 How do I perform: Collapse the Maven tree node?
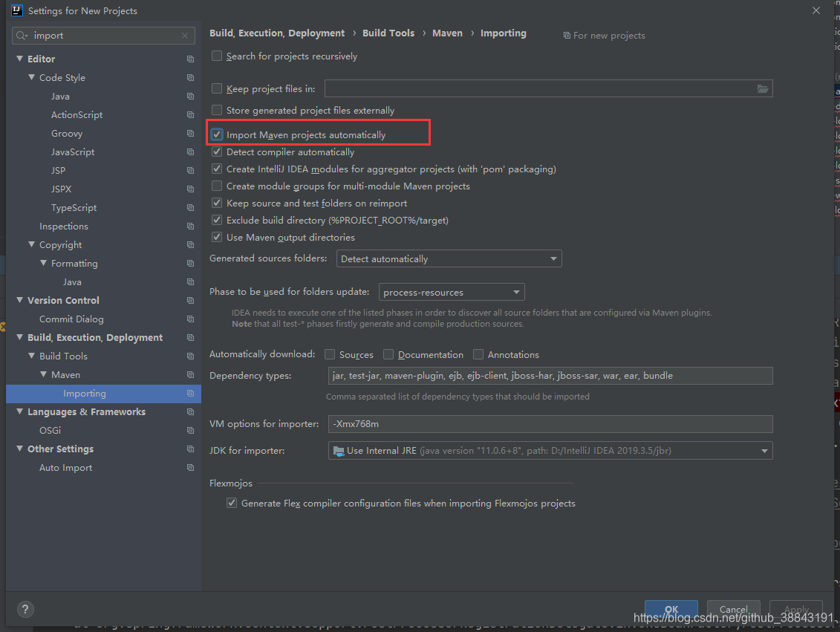point(43,374)
